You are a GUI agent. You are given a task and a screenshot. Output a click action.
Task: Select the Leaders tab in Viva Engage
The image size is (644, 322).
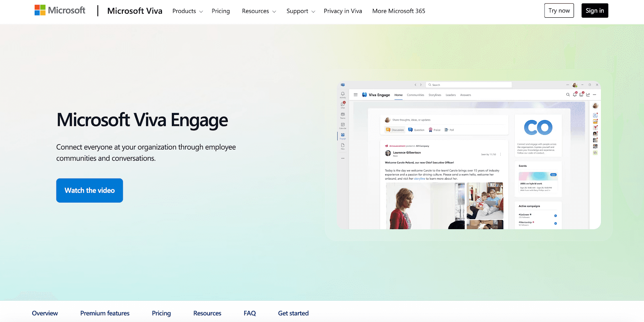click(451, 95)
